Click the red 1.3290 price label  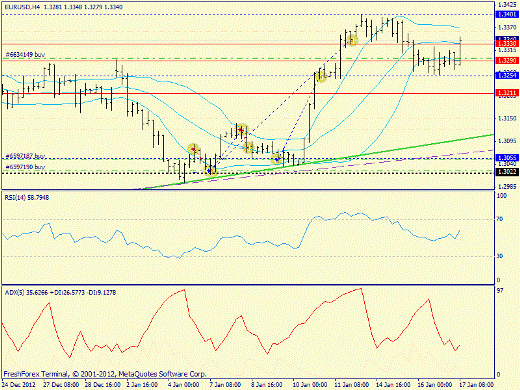tap(507, 60)
